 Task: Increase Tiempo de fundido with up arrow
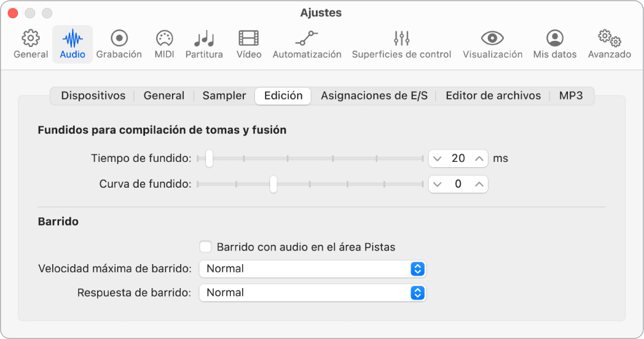coord(479,159)
